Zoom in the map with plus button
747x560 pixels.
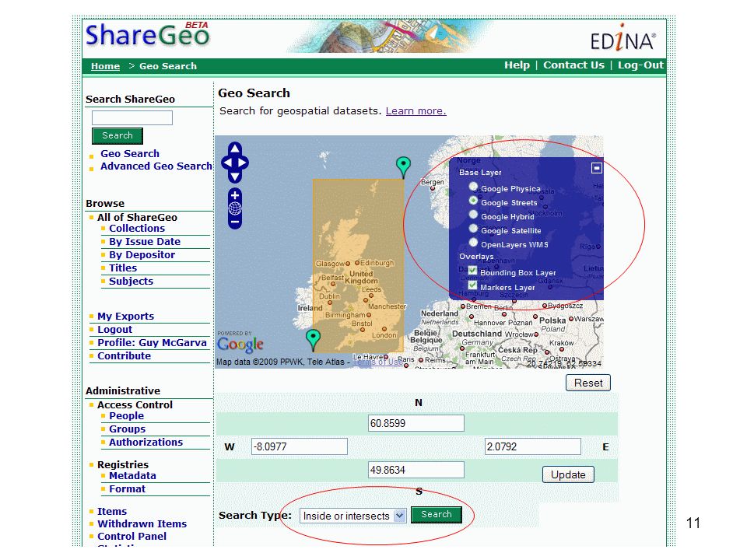coord(235,195)
